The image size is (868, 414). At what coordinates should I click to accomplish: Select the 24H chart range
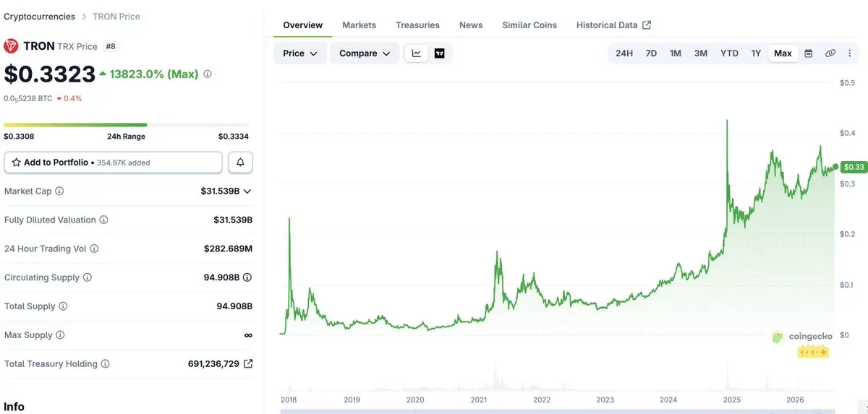pyautogui.click(x=624, y=53)
